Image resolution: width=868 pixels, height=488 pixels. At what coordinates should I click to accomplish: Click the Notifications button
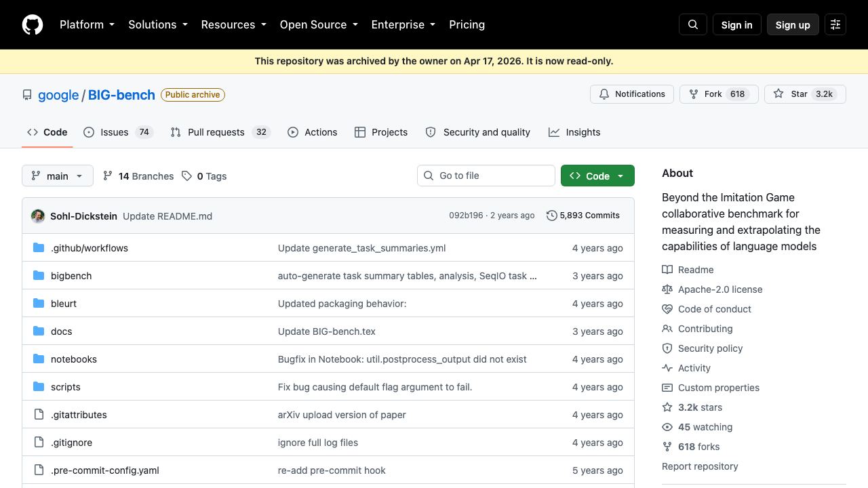tap(632, 94)
